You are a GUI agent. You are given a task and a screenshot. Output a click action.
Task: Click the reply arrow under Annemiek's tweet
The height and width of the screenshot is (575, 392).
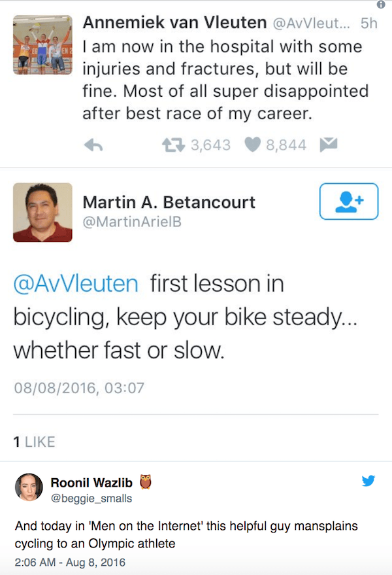click(x=95, y=146)
